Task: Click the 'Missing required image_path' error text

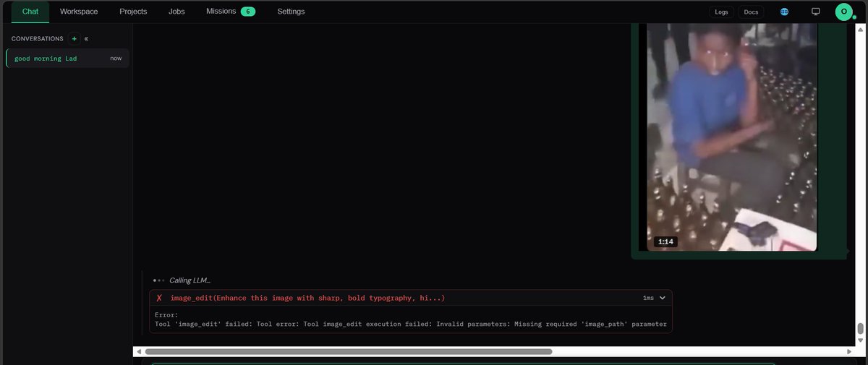Action: tap(589, 324)
